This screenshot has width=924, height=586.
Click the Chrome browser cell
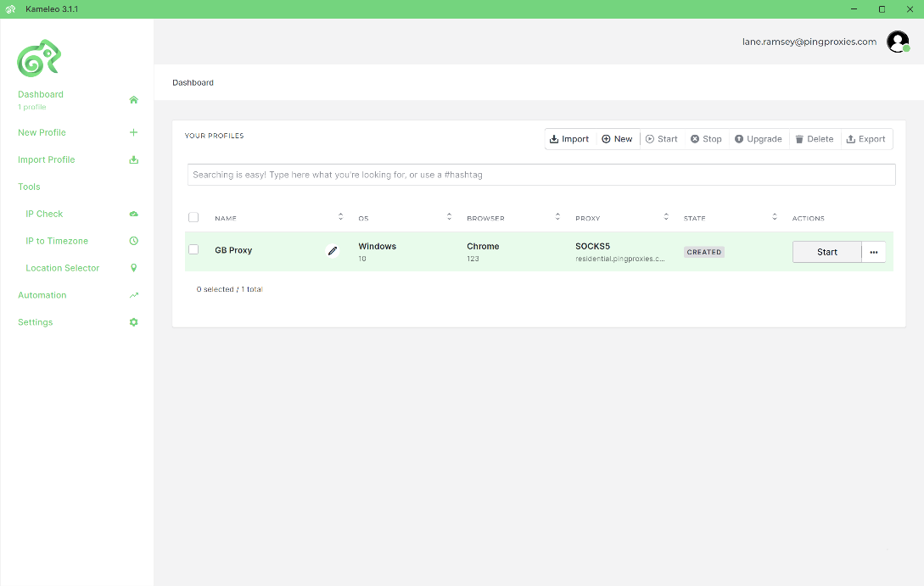(484, 252)
